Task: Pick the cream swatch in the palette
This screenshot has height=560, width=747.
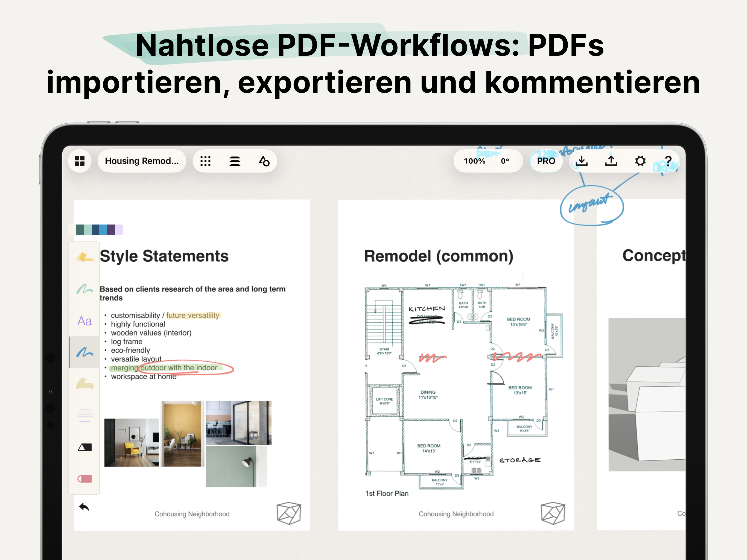Action: pos(72,230)
